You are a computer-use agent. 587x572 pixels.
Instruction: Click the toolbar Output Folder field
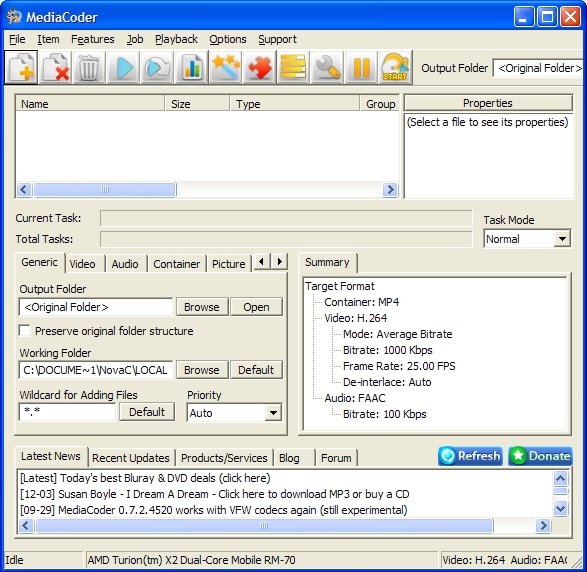pos(538,68)
